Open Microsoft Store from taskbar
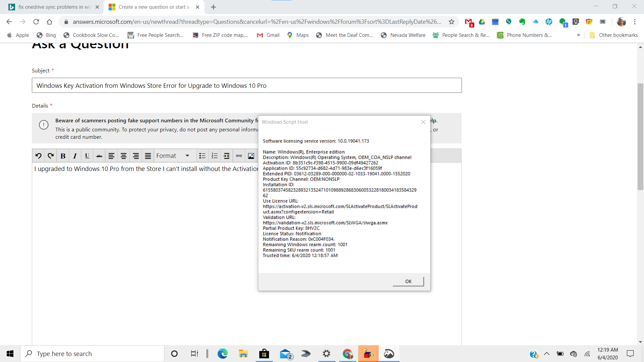The image size is (644, 362). 264,354
